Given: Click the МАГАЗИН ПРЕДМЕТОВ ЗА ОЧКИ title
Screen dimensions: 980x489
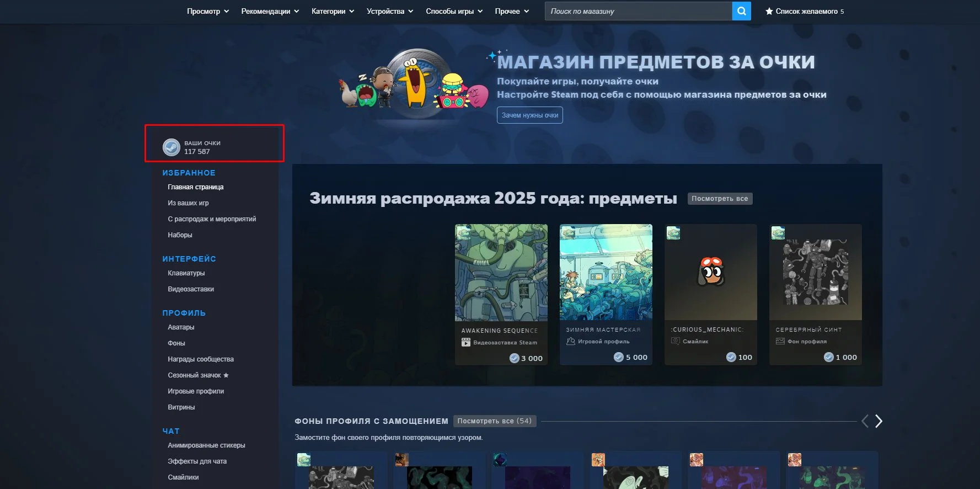Looking at the screenshot, I should [656, 62].
